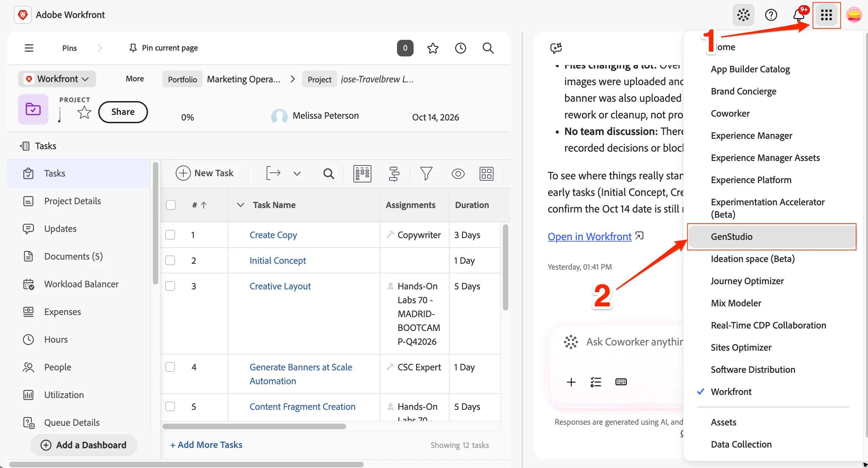Expand the Workfront dropdown
The width and height of the screenshot is (868, 468).
pyautogui.click(x=57, y=79)
